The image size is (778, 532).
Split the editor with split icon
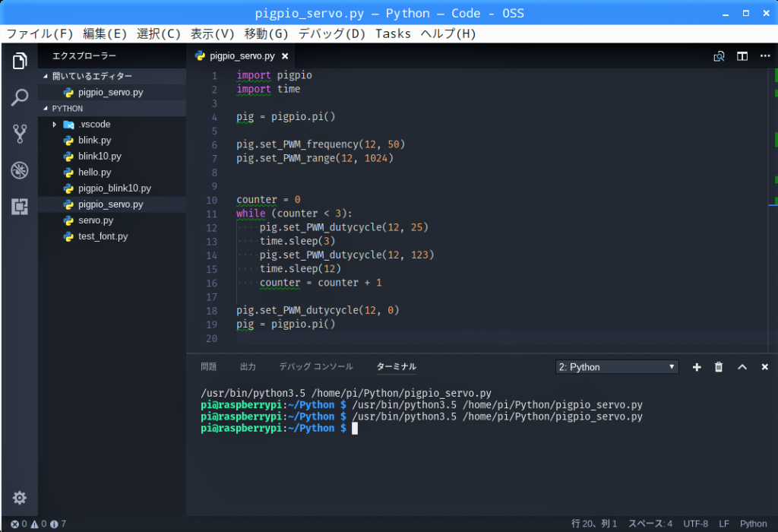tap(742, 56)
